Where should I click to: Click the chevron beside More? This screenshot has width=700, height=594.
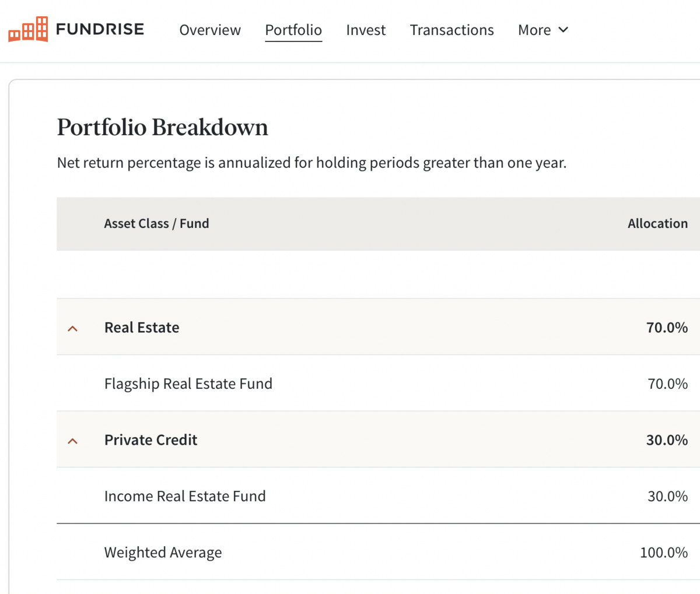click(563, 30)
